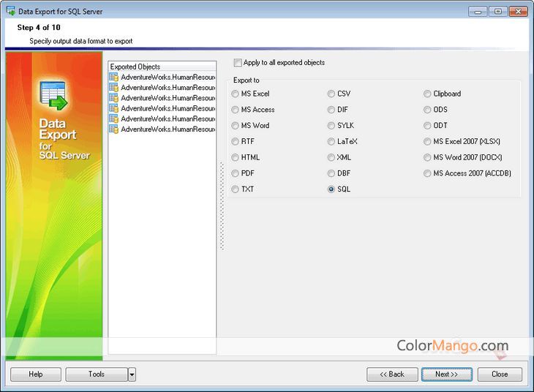The height and width of the screenshot is (392, 534).
Task: Select the TXT radio button
Action: [x=235, y=189]
